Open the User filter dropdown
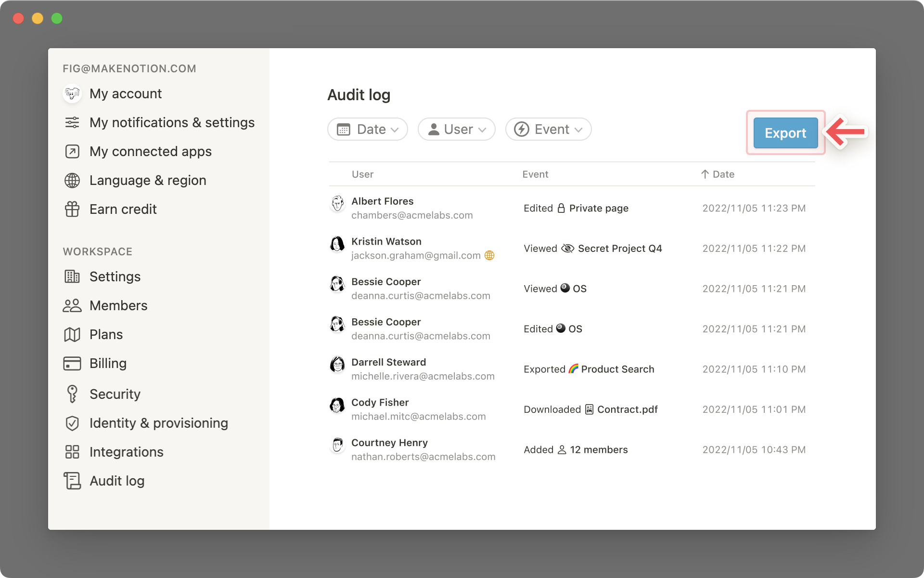Viewport: 924px width, 578px height. point(456,129)
